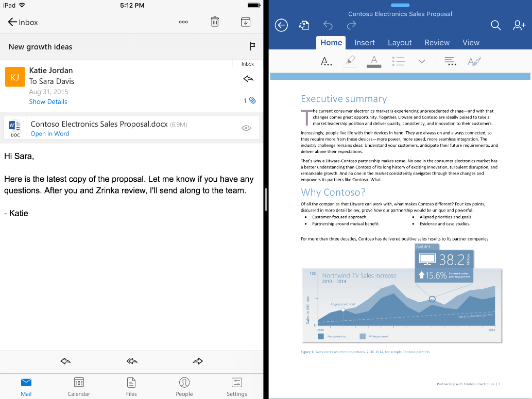
Task: Tap the 5:12 PM clock in status bar
Action: click(x=132, y=6)
